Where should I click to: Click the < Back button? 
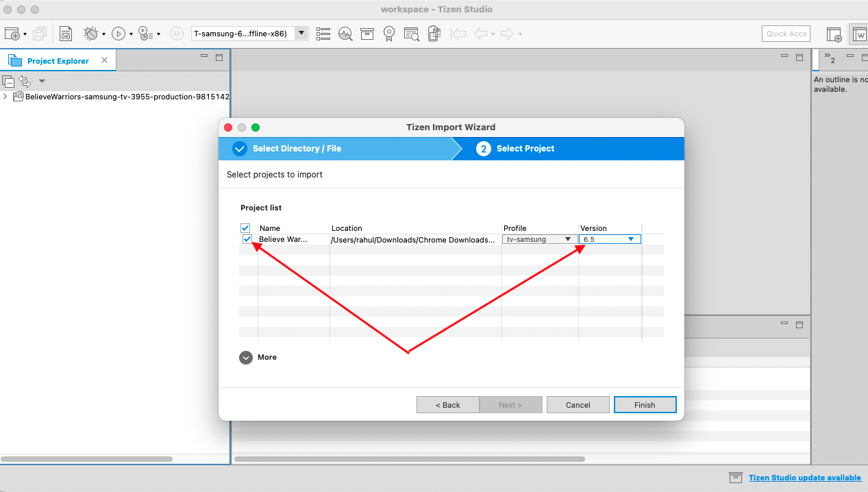coord(447,405)
